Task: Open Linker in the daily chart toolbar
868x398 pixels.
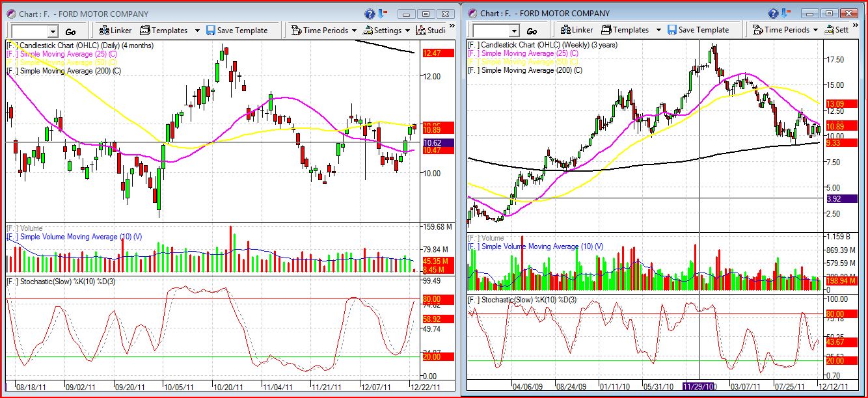Action: pyautogui.click(x=115, y=31)
